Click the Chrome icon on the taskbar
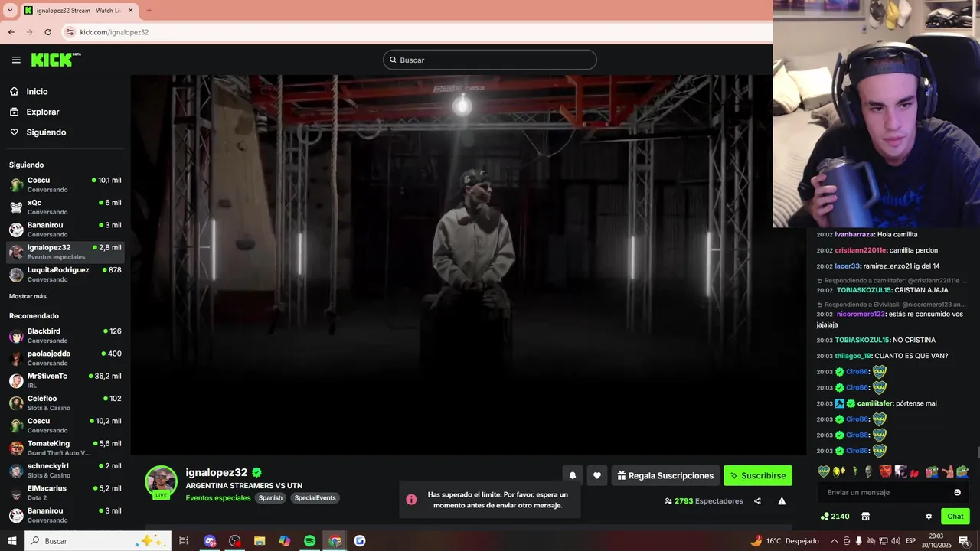The image size is (980, 551). [x=335, y=541]
